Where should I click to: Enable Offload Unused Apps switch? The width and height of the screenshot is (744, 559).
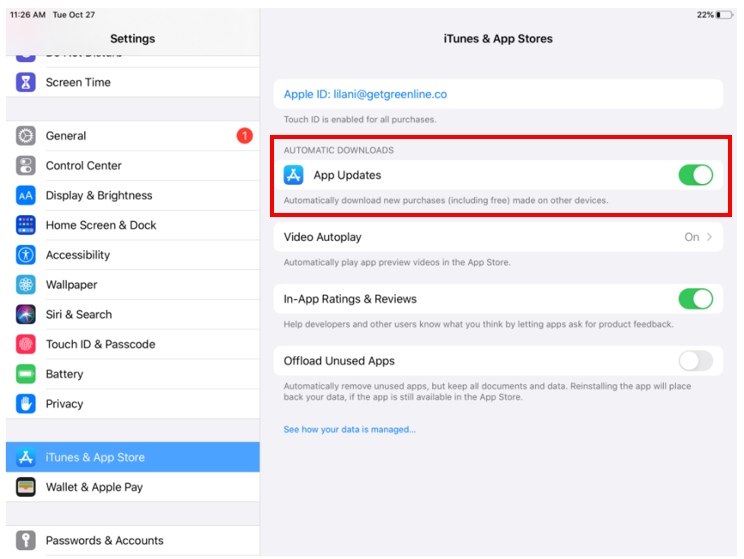(x=695, y=361)
